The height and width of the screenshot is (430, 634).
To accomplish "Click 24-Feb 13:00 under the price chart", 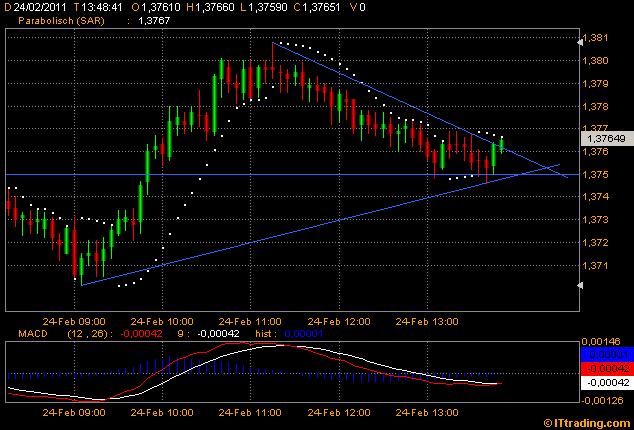I will [427, 322].
